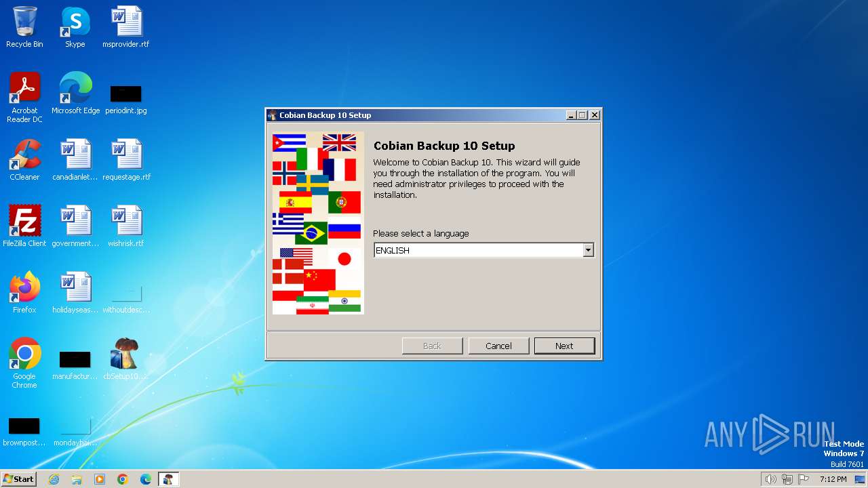Select the CCleaner desktop shortcut
The width and height of the screenshot is (868, 488).
pyautogui.click(x=24, y=161)
